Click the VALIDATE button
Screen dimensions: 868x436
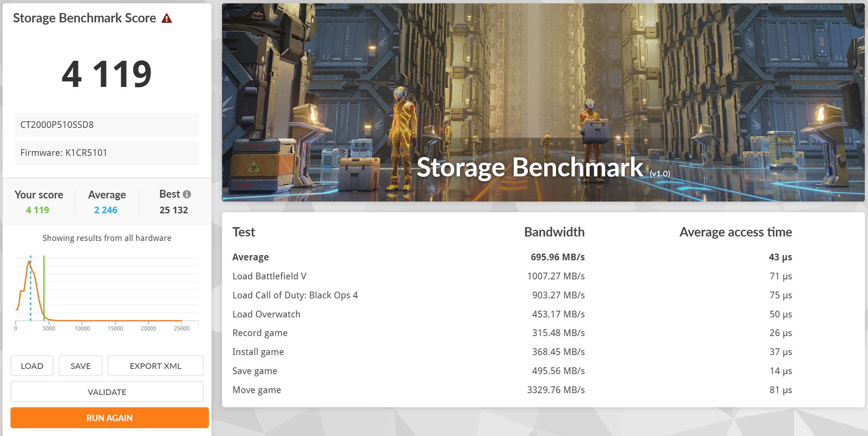[107, 392]
